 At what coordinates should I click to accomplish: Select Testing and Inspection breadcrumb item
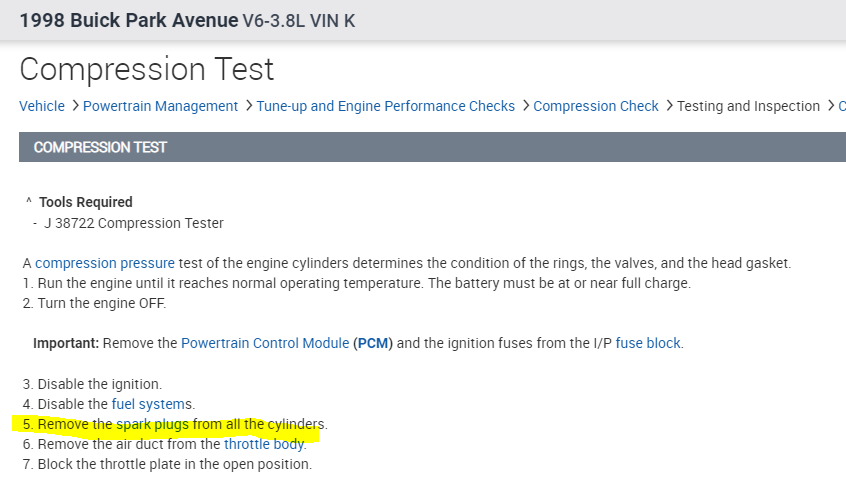click(748, 106)
